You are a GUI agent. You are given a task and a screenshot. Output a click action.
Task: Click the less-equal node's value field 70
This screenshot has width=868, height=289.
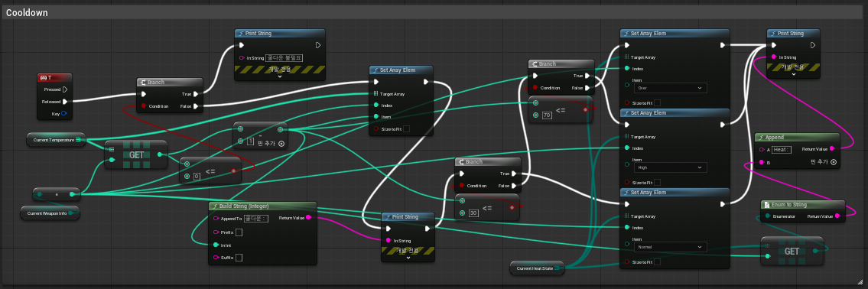click(546, 115)
